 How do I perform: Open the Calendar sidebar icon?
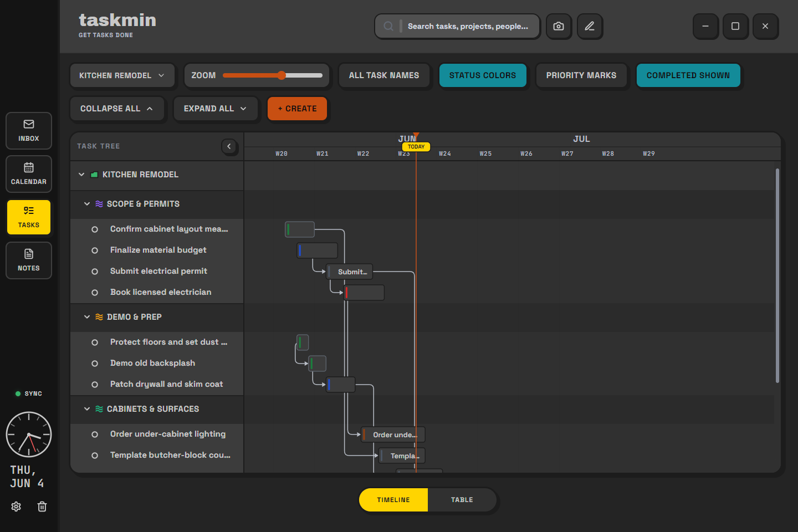(29, 174)
